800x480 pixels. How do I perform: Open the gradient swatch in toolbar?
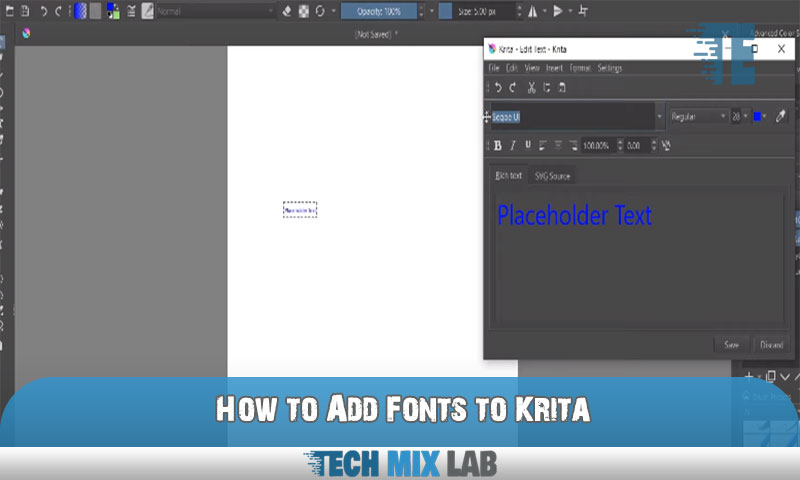(x=80, y=11)
